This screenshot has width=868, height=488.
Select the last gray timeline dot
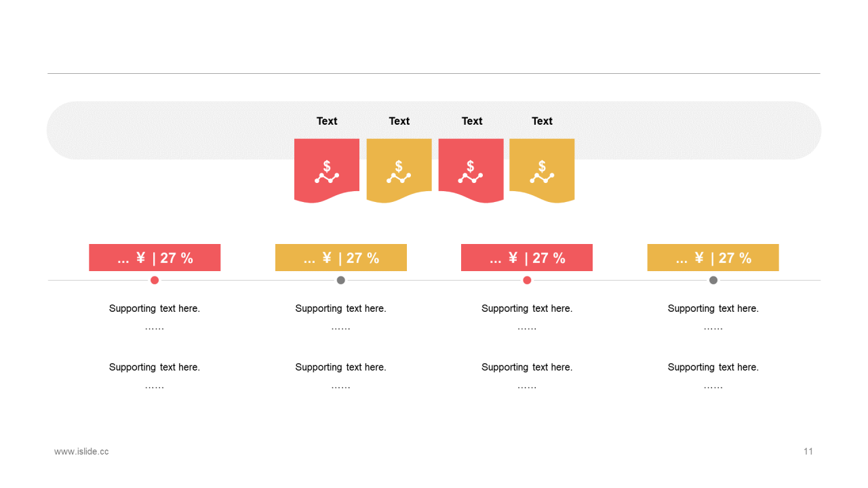point(713,280)
